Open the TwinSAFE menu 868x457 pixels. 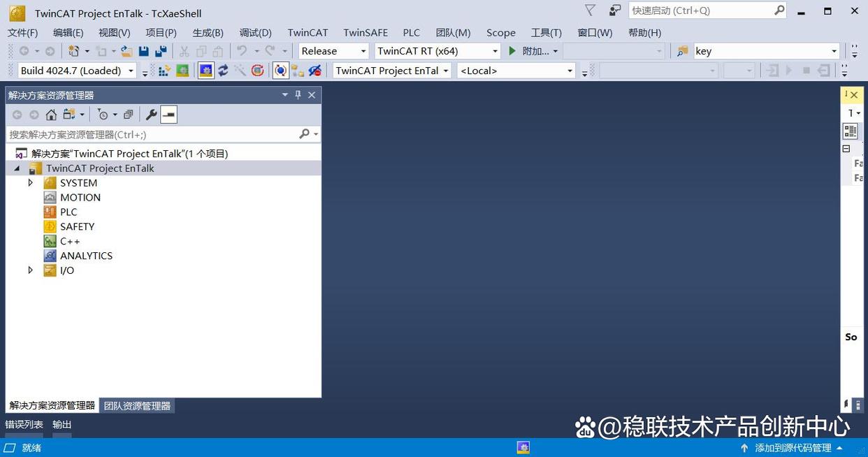366,33
